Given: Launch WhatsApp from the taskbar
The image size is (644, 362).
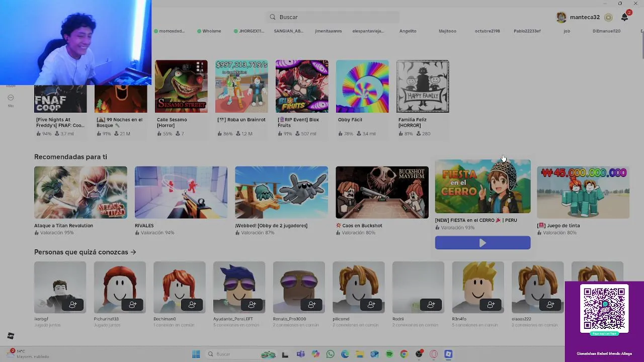Looking at the screenshot, I should 330,354.
